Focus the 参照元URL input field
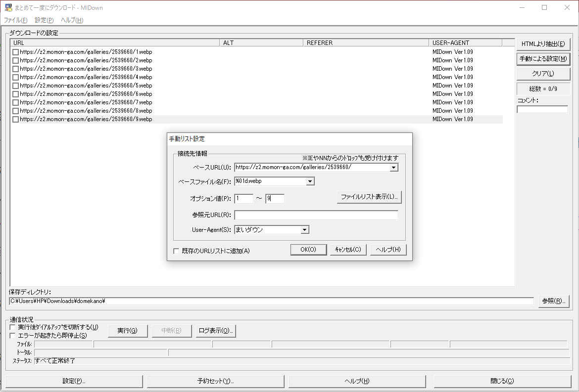 click(x=316, y=215)
